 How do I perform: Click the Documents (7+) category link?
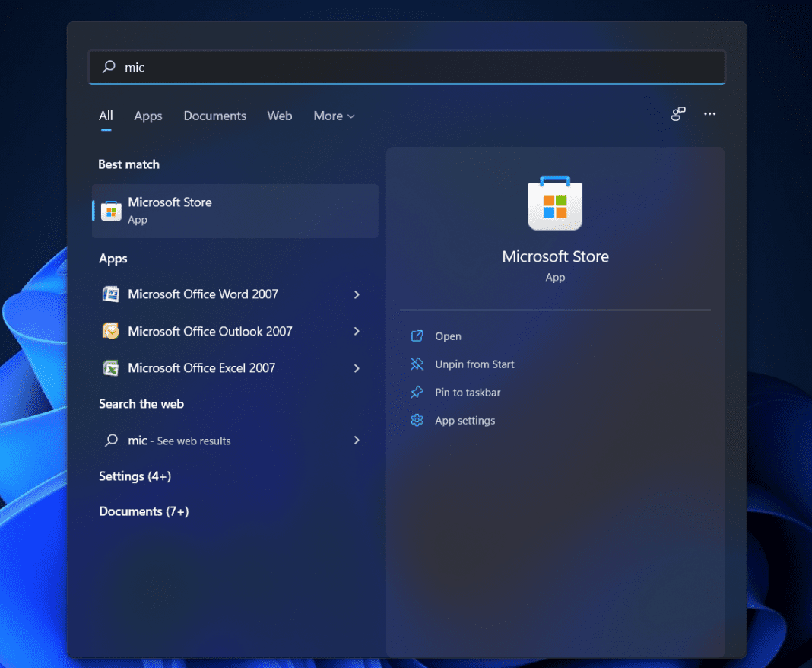coord(144,511)
